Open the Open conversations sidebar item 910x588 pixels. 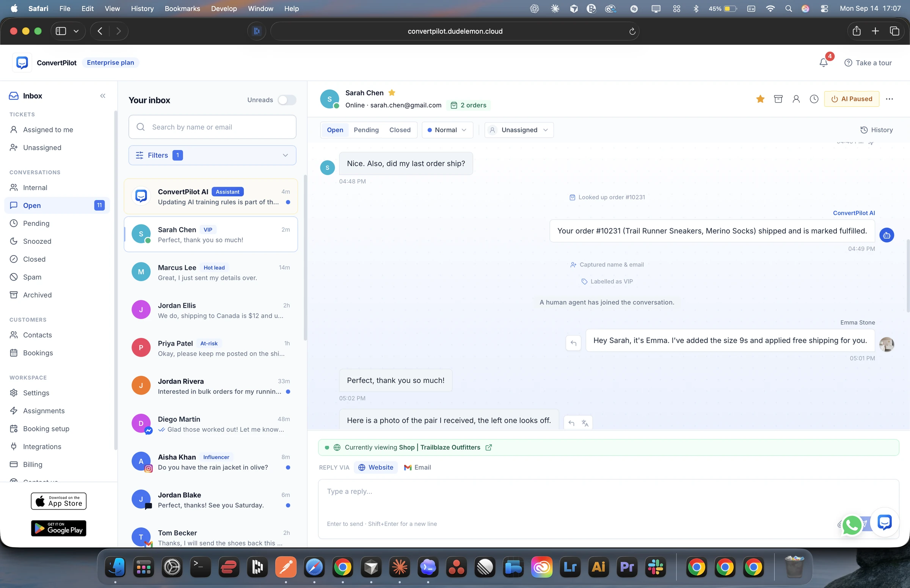coord(57,205)
